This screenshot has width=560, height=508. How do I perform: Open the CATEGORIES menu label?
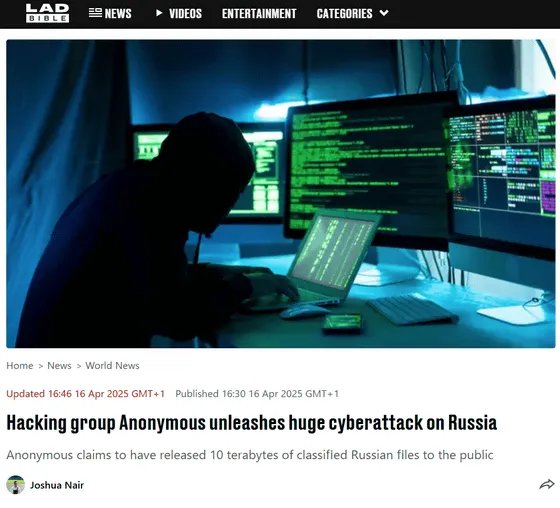(x=344, y=14)
